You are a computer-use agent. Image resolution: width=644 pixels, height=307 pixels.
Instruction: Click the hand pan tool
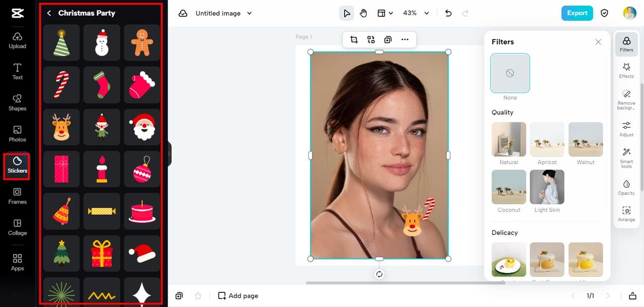click(x=363, y=13)
